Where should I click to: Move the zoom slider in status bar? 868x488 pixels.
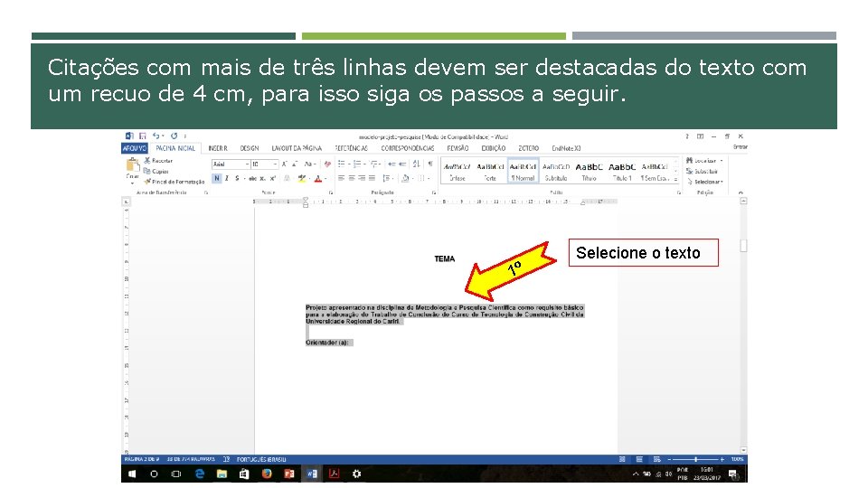[696, 459]
